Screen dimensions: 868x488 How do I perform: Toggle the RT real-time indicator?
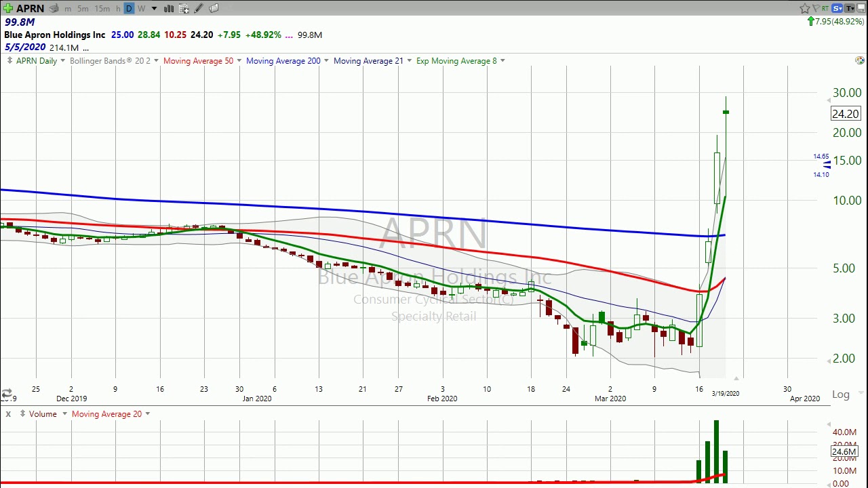tap(825, 9)
